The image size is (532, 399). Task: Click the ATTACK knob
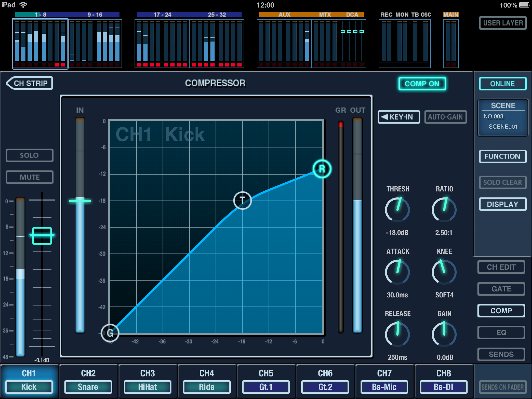(x=397, y=272)
